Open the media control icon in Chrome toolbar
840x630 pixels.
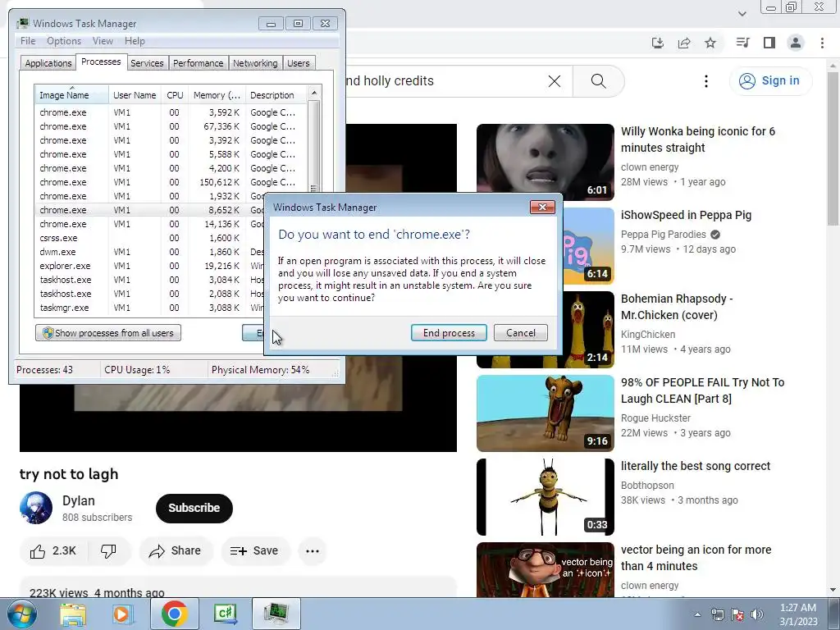[742, 43]
